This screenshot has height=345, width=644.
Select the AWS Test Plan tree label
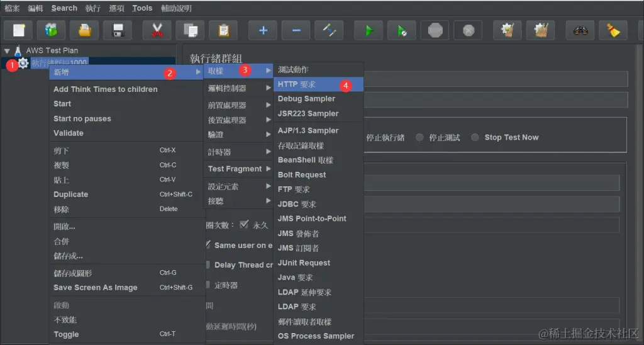point(52,50)
